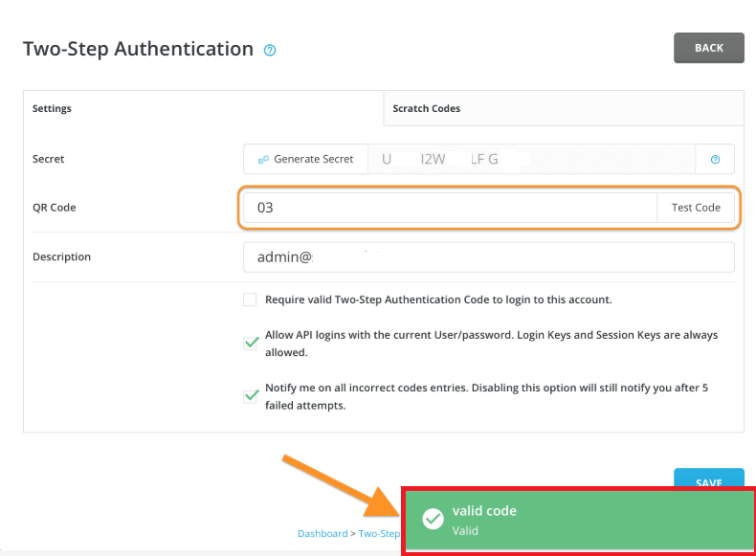Click the BACK button
Viewport: 756px width, 556px height.
[709, 48]
